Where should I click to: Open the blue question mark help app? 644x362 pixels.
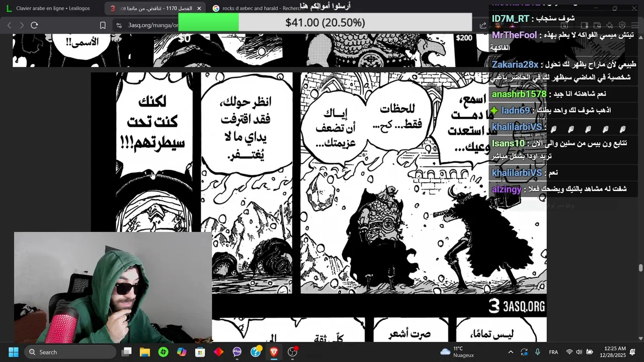(x=256, y=351)
